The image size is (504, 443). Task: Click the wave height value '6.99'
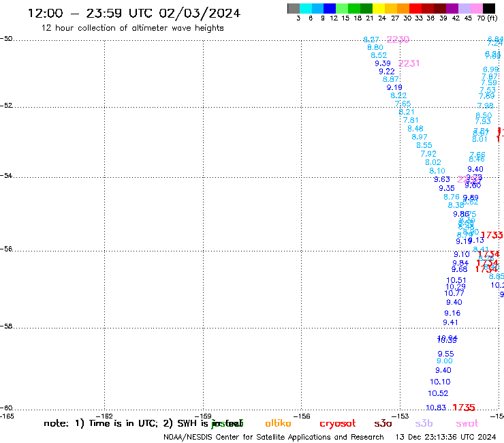click(x=491, y=70)
